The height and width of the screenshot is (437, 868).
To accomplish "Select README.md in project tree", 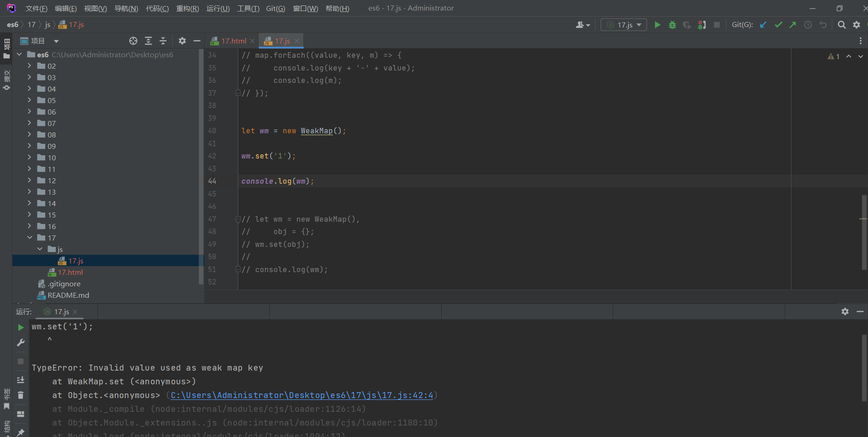I will coord(68,295).
